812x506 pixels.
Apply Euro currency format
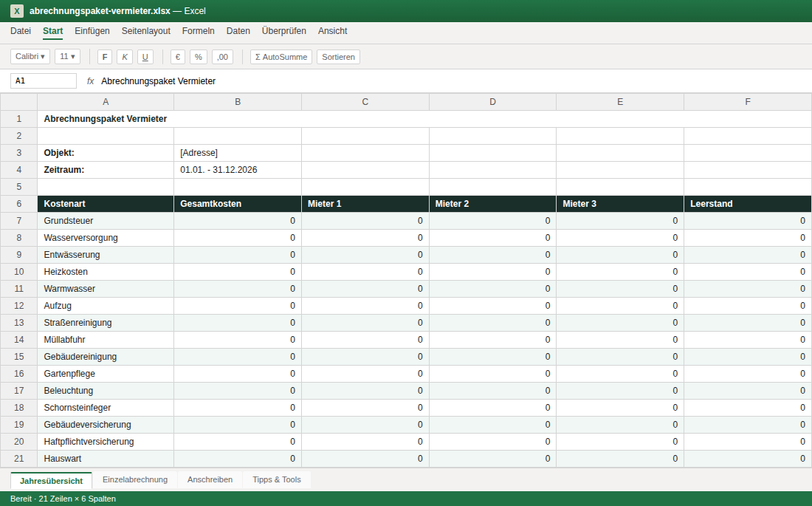(x=178, y=57)
